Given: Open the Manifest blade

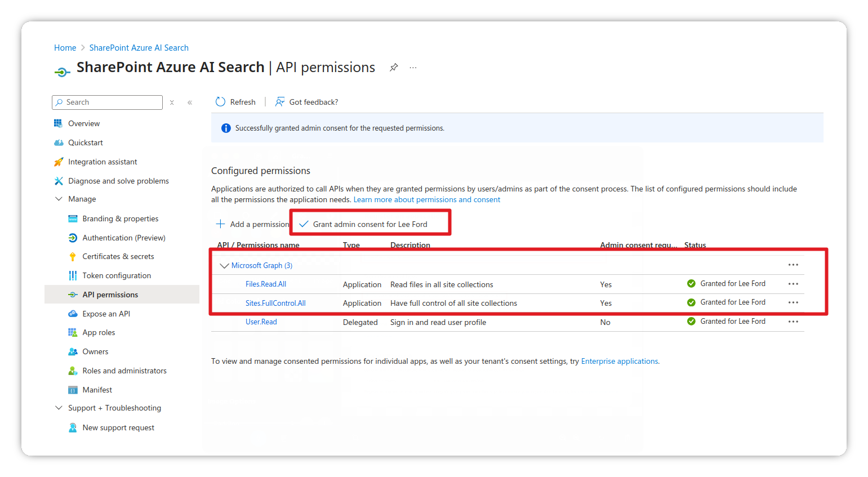Looking at the screenshot, I should tap(97, 389).
